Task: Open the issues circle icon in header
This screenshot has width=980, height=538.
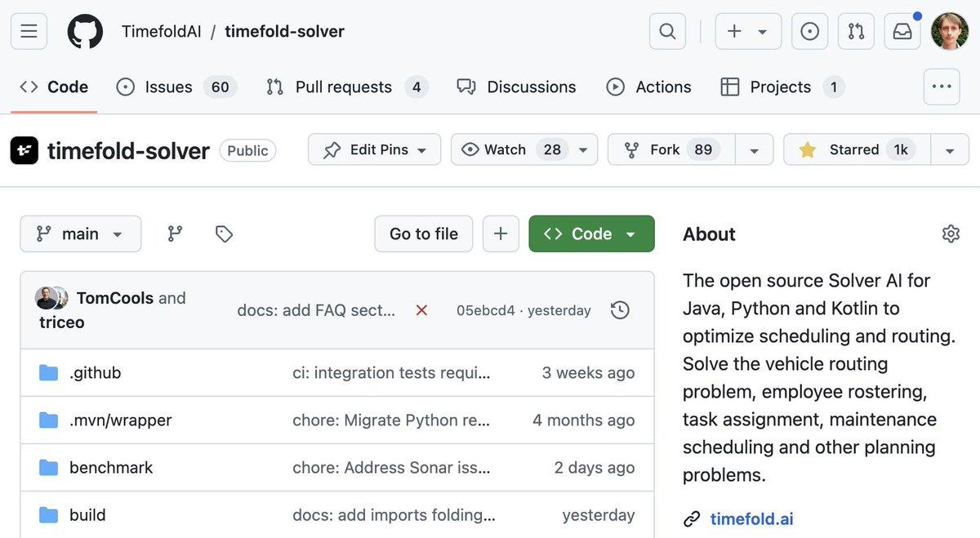Action: tap(810, 32)
